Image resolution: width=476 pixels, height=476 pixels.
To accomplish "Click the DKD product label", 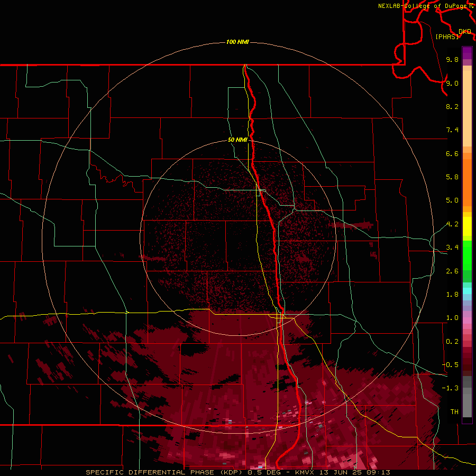I will pos(465,32).
